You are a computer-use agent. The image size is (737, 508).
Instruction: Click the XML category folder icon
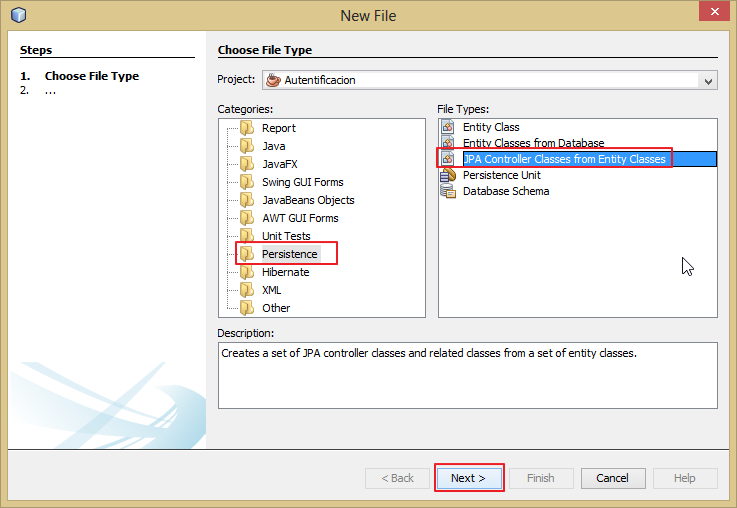(x=247, y=289)
